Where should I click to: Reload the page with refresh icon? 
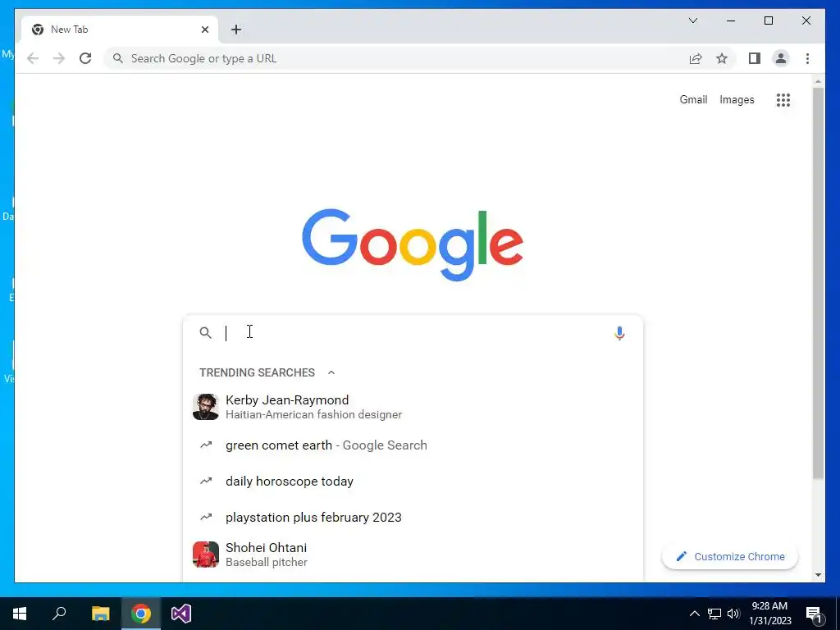[85, 58]
